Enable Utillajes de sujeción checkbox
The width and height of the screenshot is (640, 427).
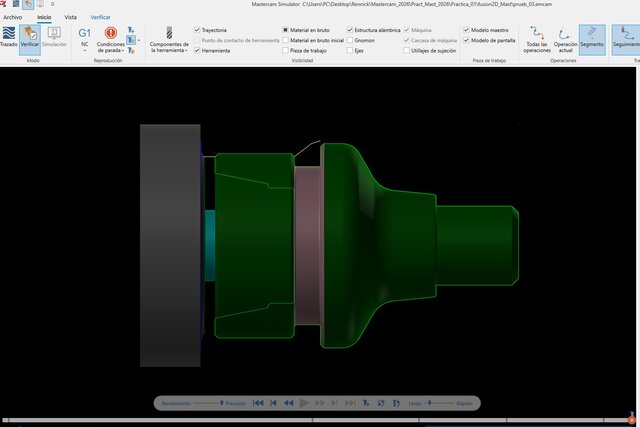407,50
